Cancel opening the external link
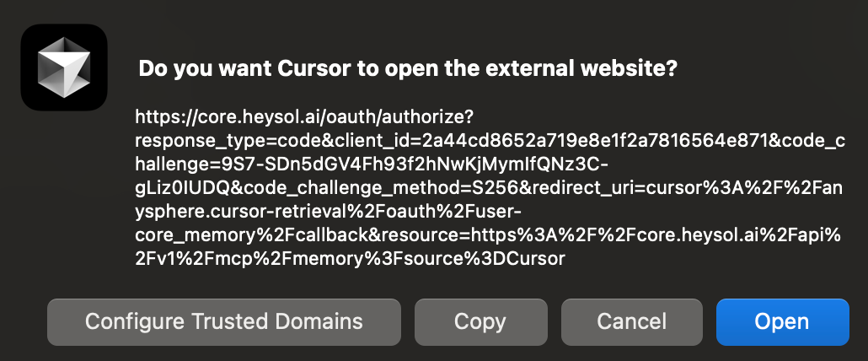Image resolution: width=868 pixels, height=361 pixels. point(631,321)
